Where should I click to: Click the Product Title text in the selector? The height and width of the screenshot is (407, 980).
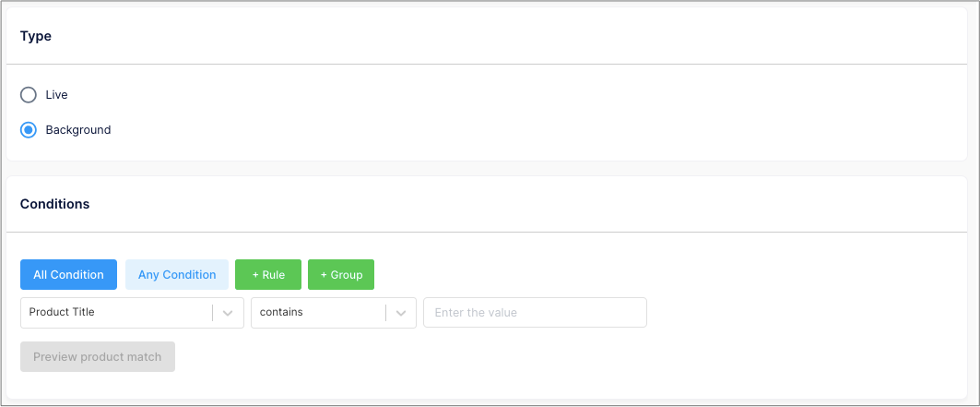point(62,311)
